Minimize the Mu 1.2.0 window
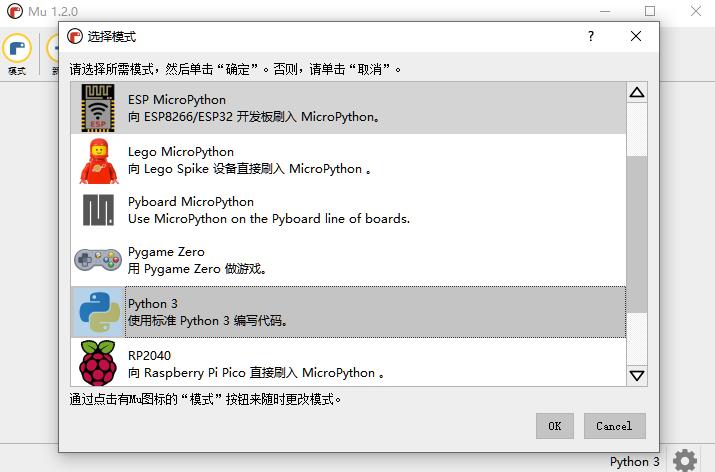This screenshot has height=472, width=715. pos(605,11)
